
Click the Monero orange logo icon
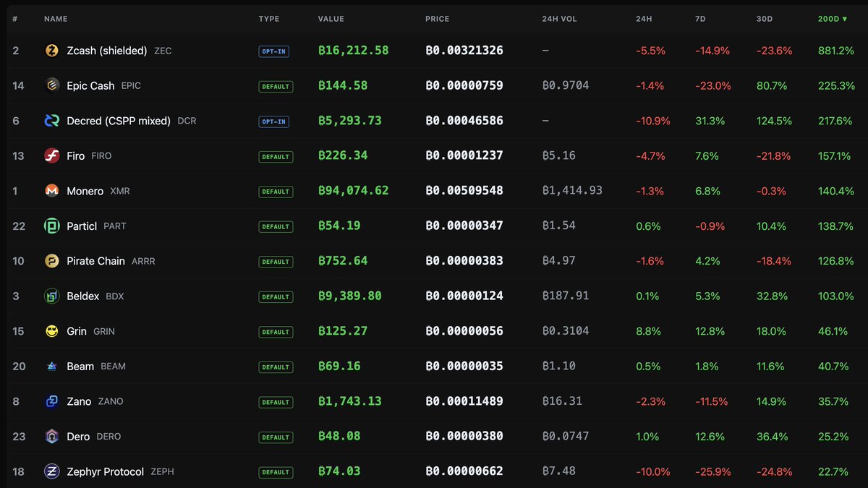[x=52, y=191]
